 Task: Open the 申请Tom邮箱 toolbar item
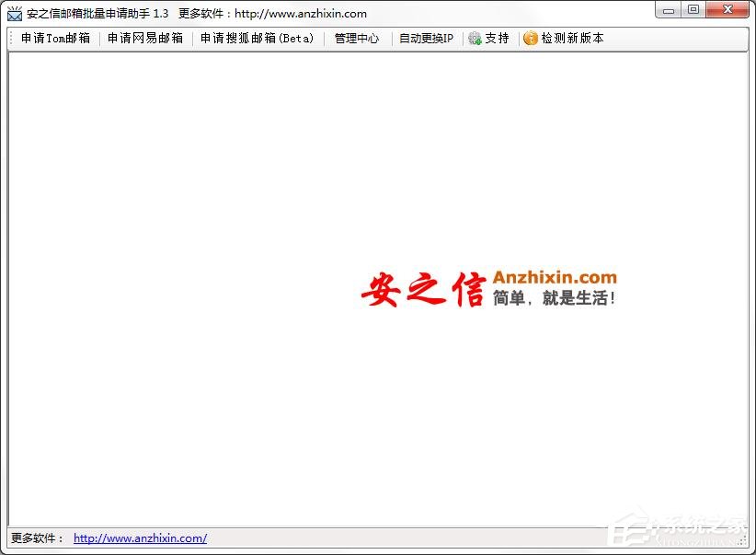click(x=55, y=39)
